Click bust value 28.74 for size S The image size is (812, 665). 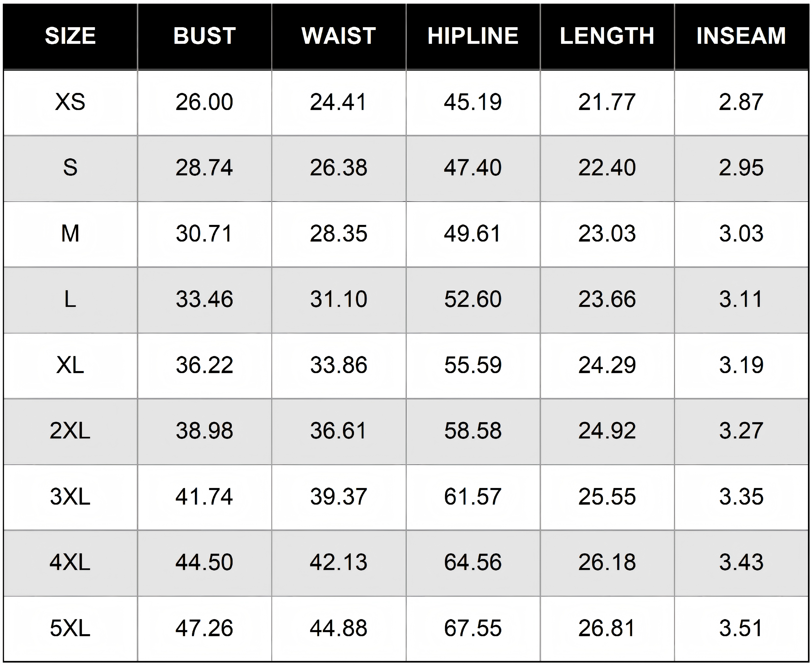(204, 168)
